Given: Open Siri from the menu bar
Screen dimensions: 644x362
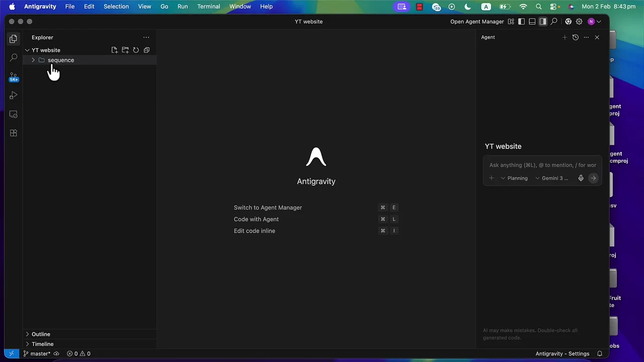Looking at the screenshot, I should [x=571, y=7].
